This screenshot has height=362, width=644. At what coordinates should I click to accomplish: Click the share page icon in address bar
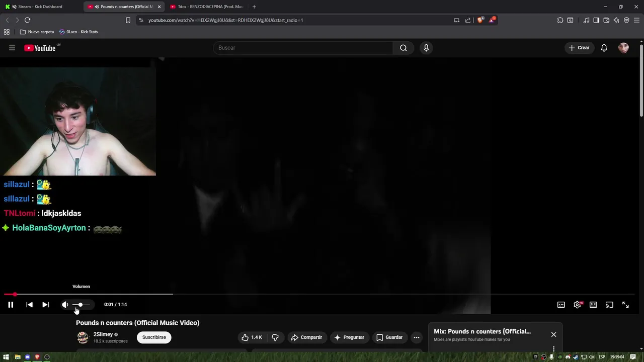coord(468,20)
